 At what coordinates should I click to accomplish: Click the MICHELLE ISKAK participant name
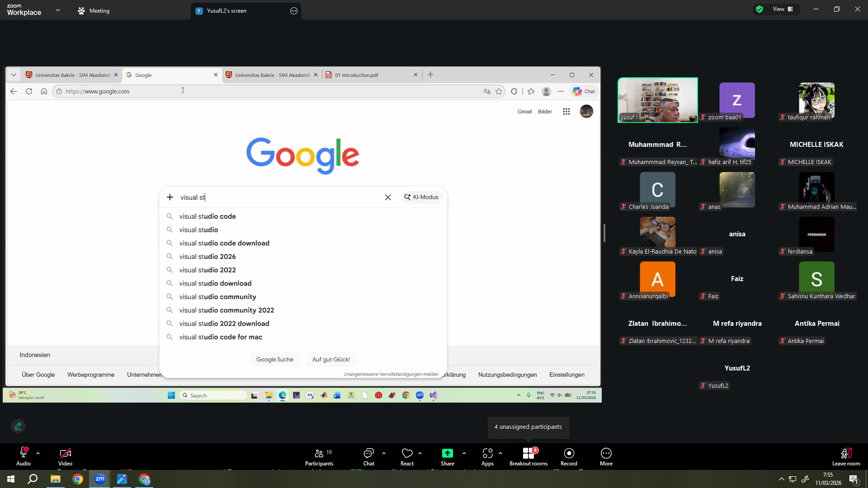[x=816, y=145]
